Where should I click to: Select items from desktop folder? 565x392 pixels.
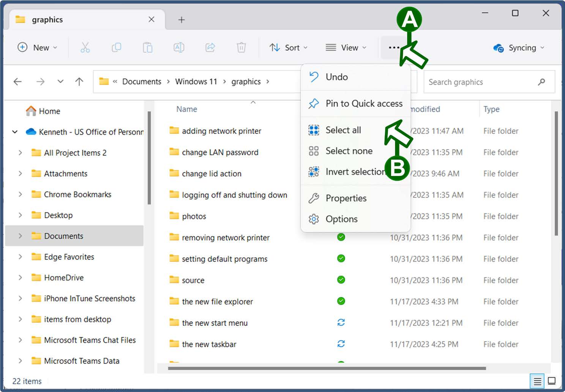pos(77,319)
